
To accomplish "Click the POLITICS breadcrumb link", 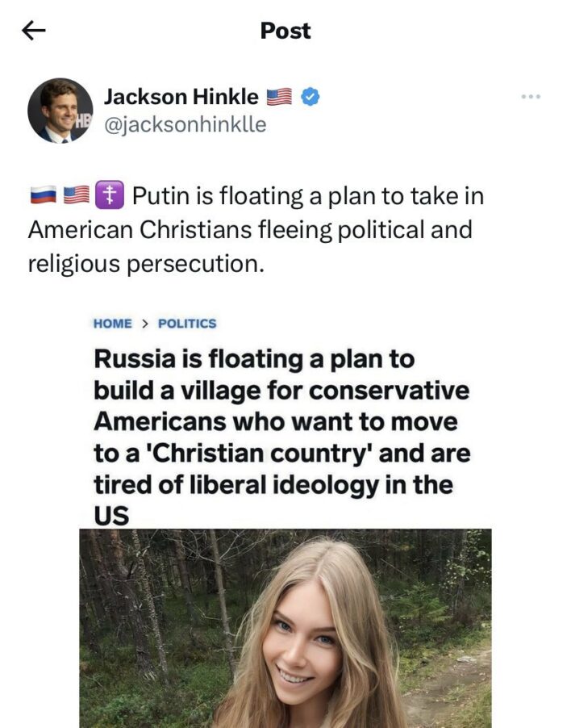I will click(x=187, y=324).
